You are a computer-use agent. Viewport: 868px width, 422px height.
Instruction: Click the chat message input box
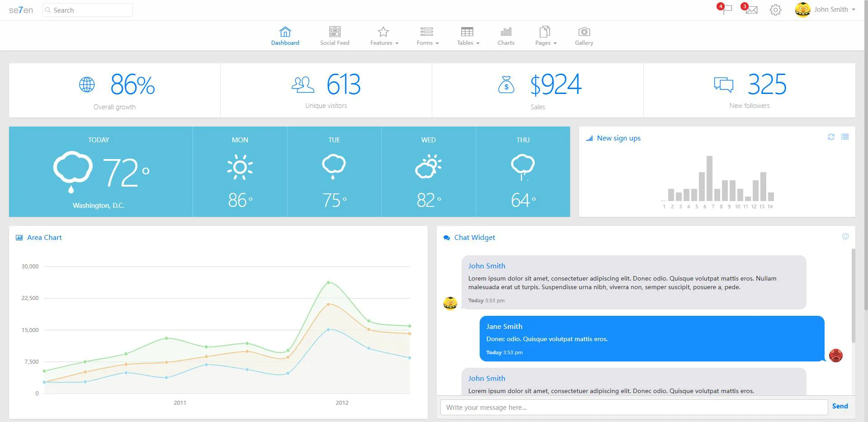pyautogui.click(x=634, y=407)
